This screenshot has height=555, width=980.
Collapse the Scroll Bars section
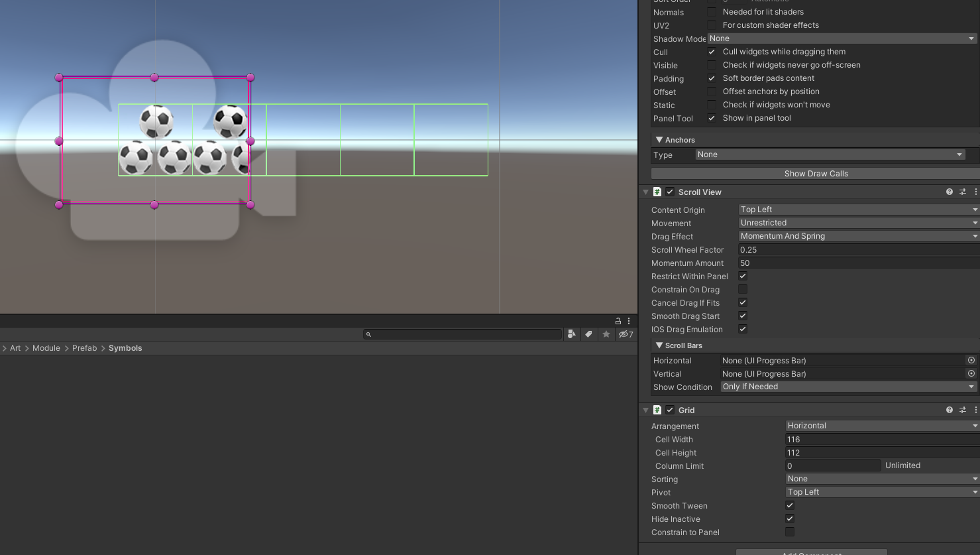point(659,345)
